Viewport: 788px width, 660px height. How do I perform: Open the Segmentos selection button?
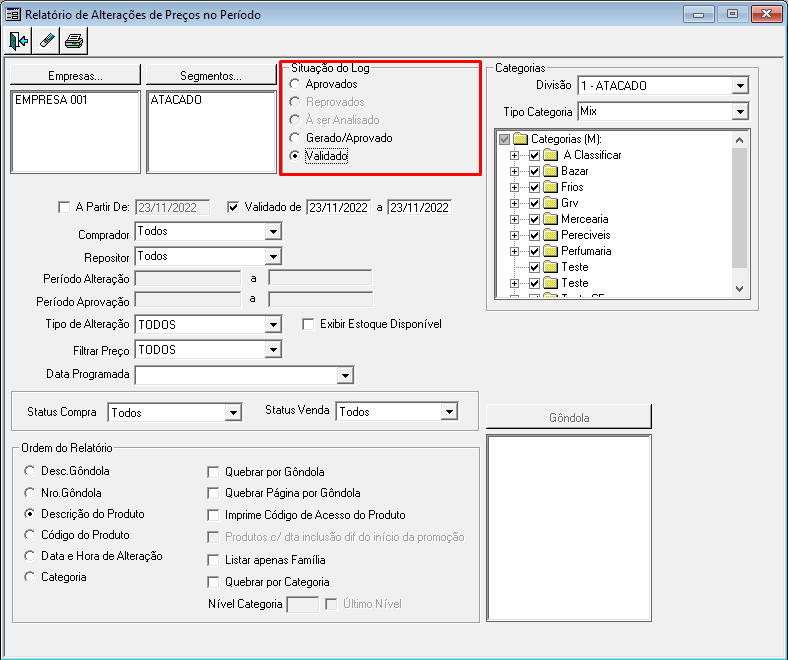click(x=211, y=75)
